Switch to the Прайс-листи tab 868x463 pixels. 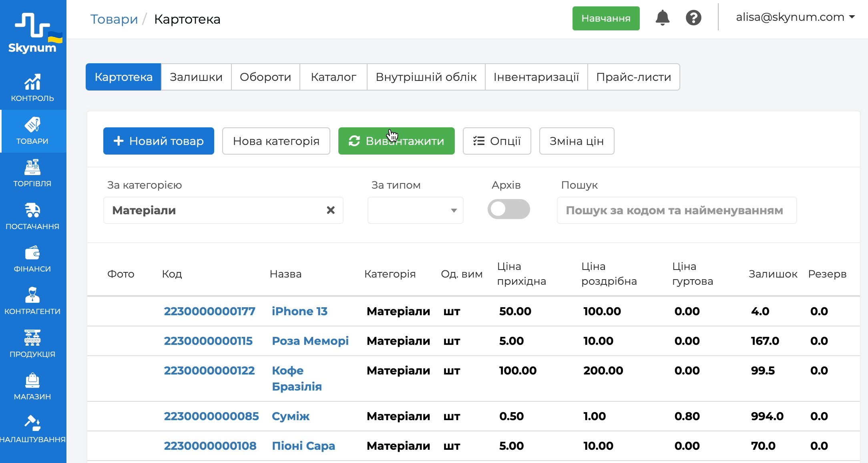pos(633,77)
